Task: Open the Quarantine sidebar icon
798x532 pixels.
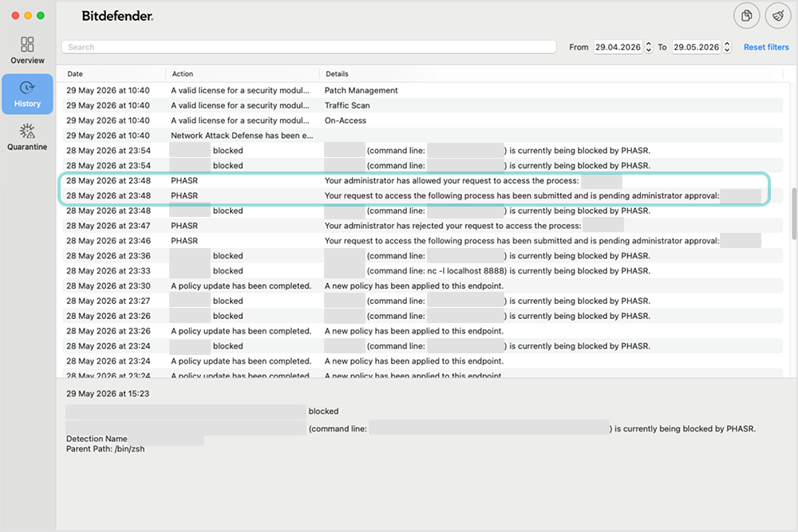Action: [x=27, y=132]
